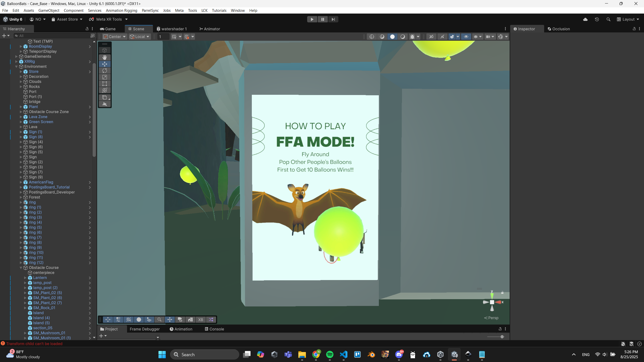Open Spotify from the taskbar
644x362 pixels.
click(330, 355)
